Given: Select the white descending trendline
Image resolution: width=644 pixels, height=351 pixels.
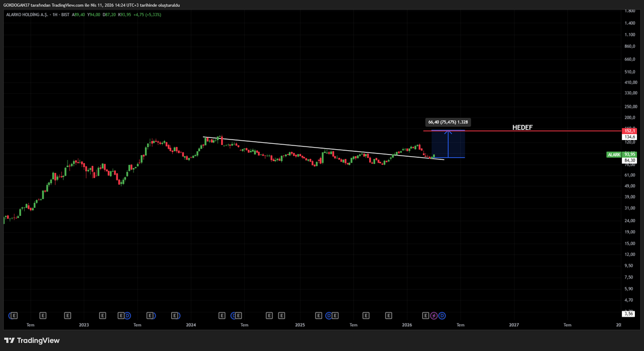Looking at the screenshot, I should click(x=324, y=148).
